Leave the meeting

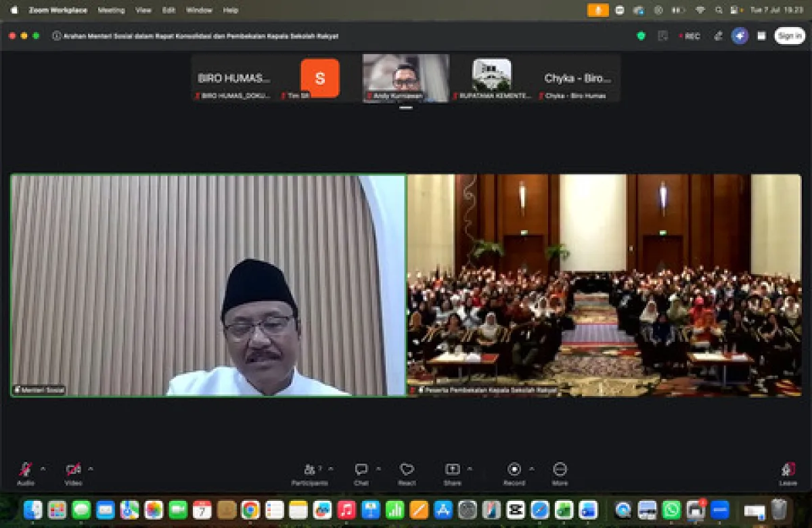tap(788, 473)
